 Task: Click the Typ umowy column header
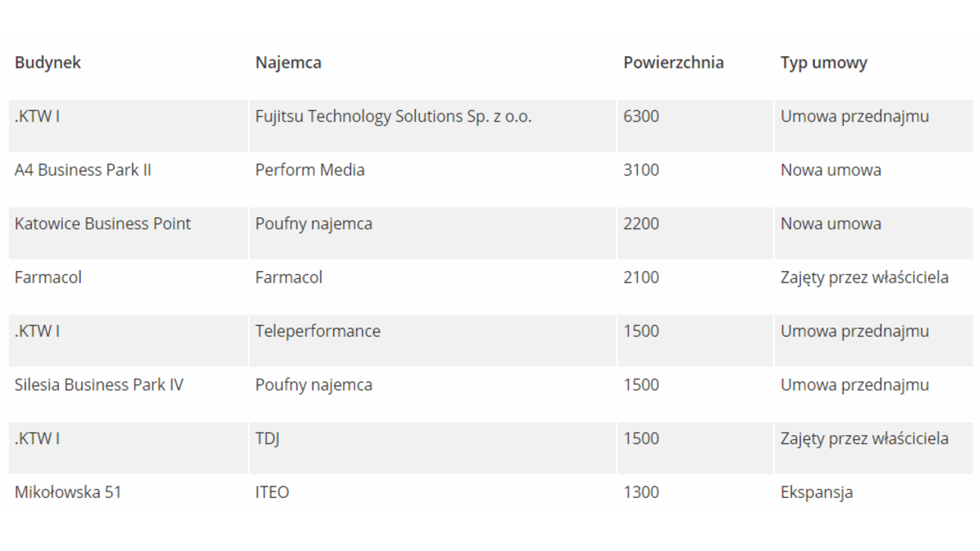click(x=823, y=63)
